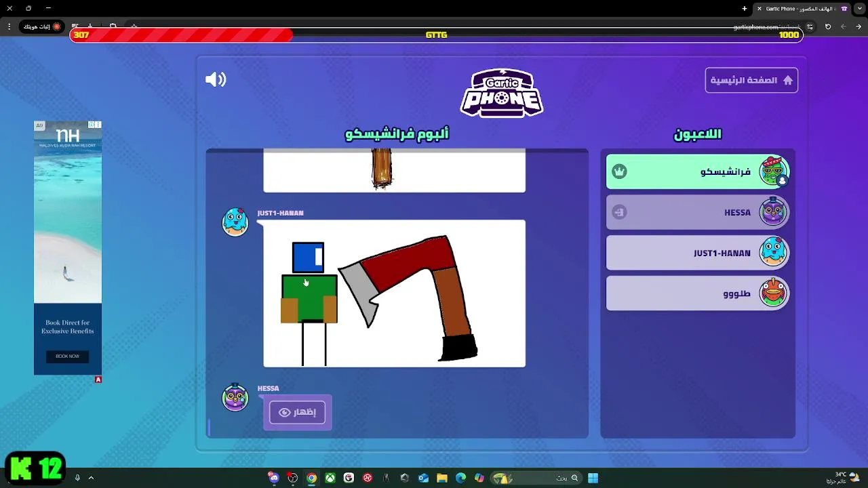Click HESSA's avatar in players list
868x488 pixels.
click(774, 212)
